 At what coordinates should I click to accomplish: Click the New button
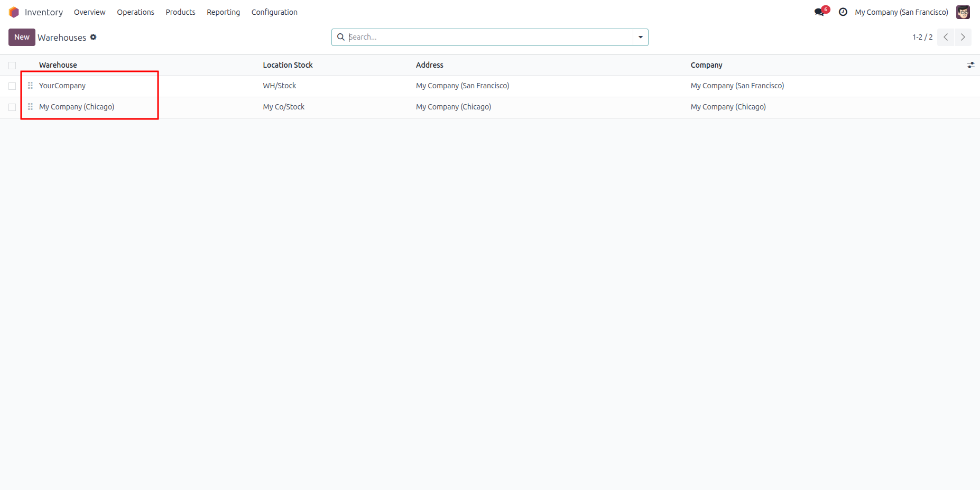click(22, 37)
